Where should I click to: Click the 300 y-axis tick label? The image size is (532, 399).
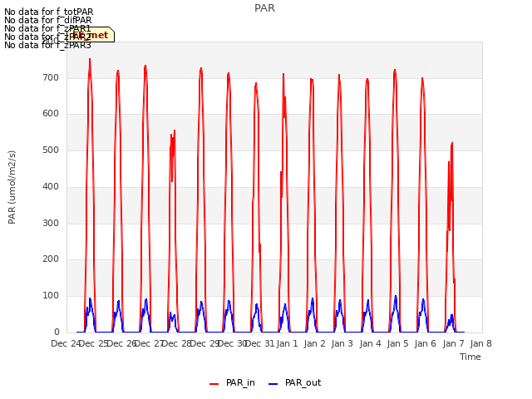tap(51, 224)
